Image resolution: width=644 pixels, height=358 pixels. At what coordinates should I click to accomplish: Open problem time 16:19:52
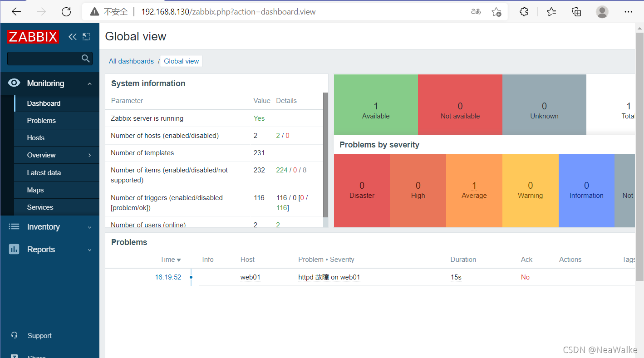click(x=168, y=277)
